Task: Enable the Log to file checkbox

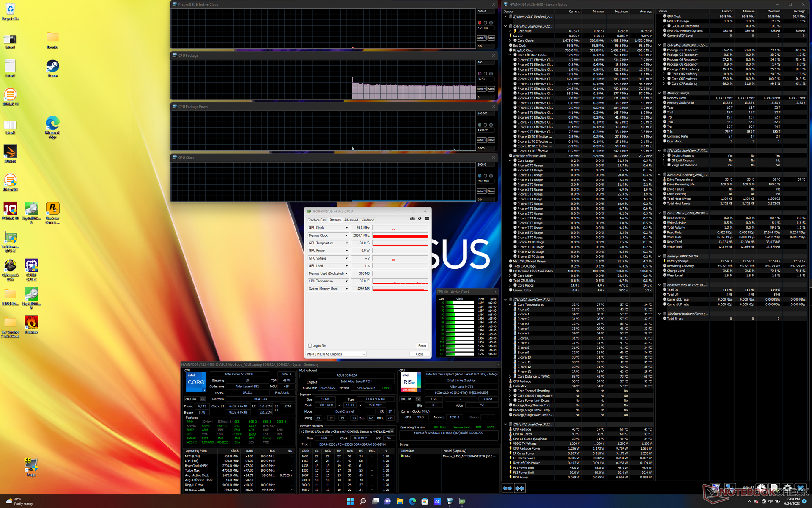Action: 310,346
